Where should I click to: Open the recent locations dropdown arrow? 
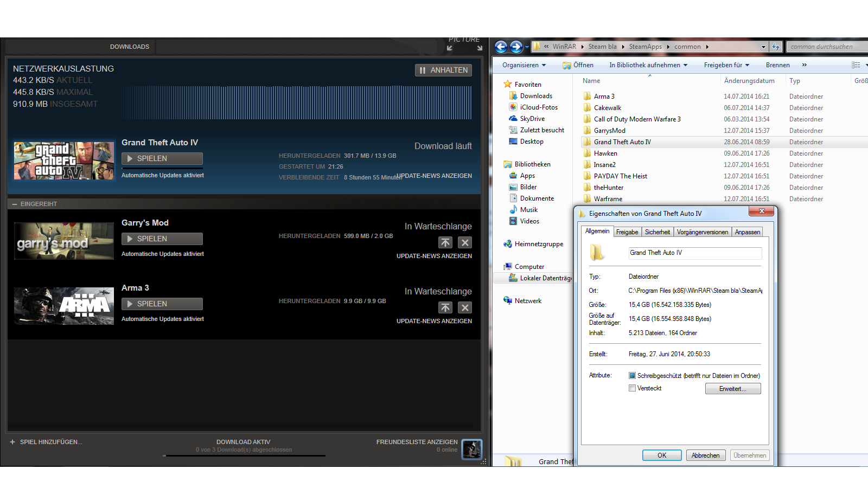click(527, 47)
